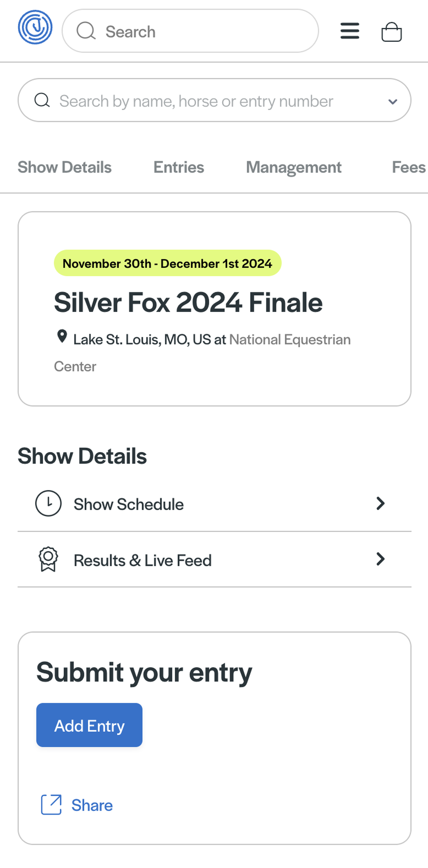
Task: Click the magnifier icon in top search
Action: point(86,31)
